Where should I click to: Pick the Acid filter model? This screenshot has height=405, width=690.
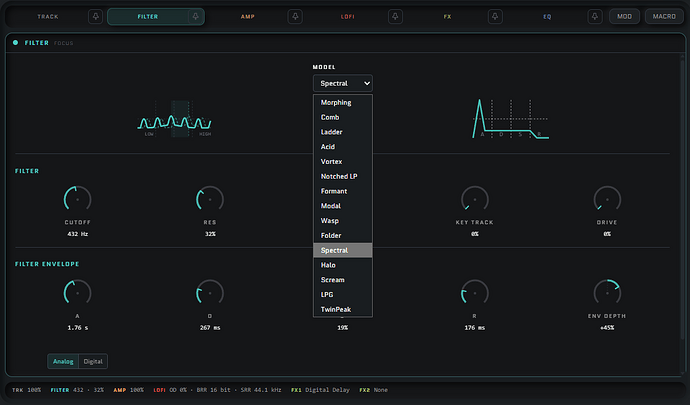[343, 147]
